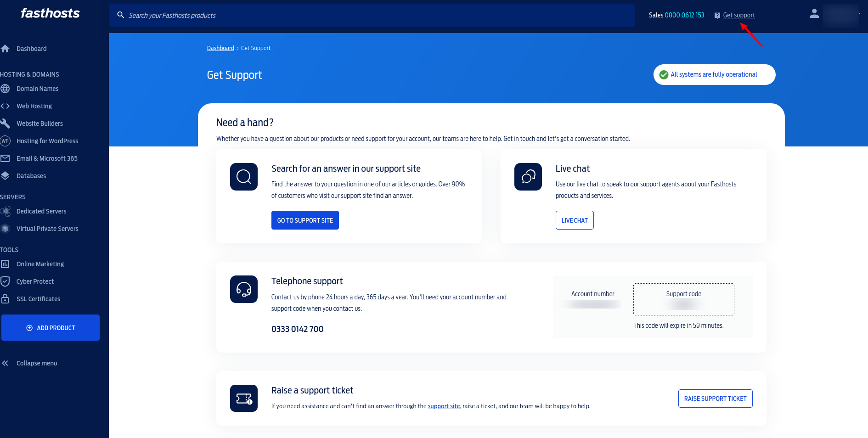Follow the inline support site link

(x=444, y=406)
